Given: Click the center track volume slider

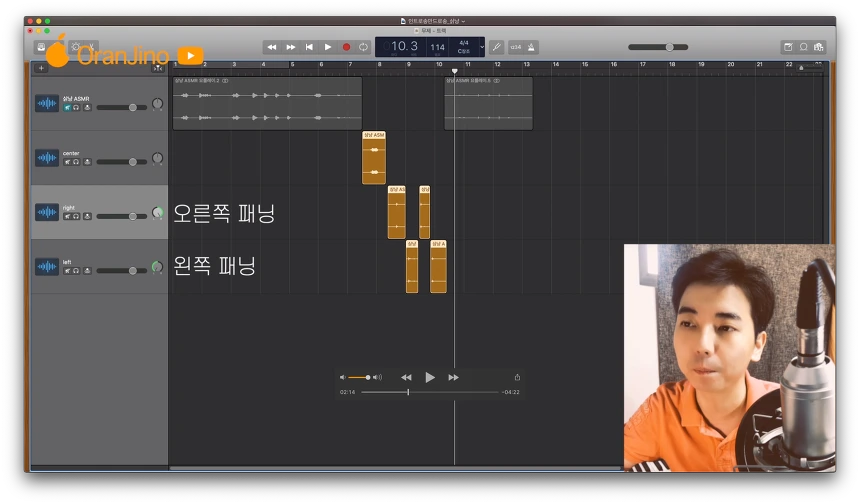Looking at the screenshot, I should tap(122, 162).
